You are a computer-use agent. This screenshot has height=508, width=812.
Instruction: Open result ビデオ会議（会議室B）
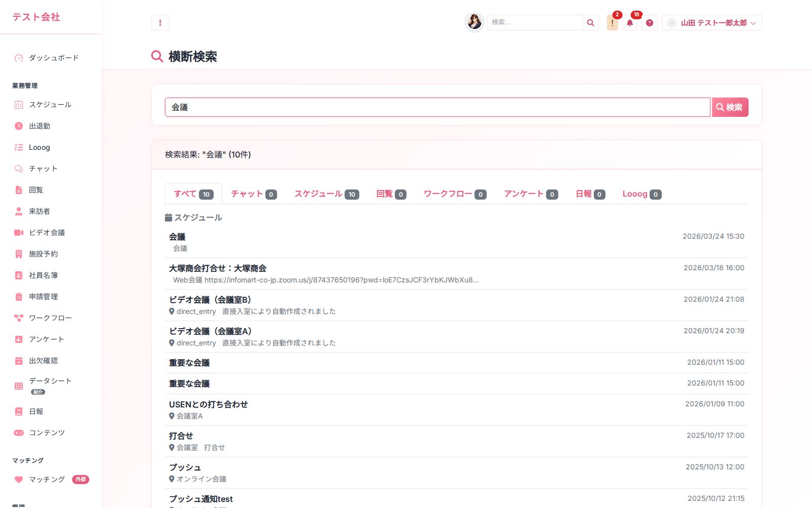457,305
